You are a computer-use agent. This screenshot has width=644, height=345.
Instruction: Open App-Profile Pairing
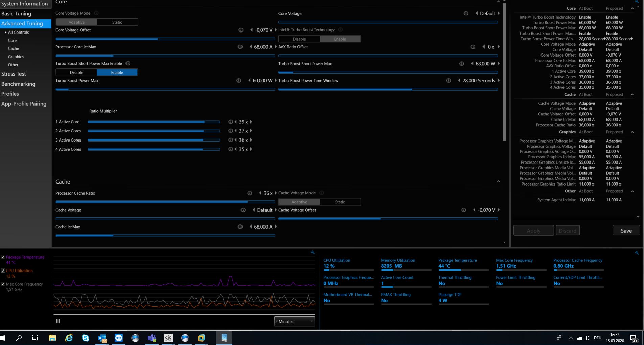[x=24, y=104]
